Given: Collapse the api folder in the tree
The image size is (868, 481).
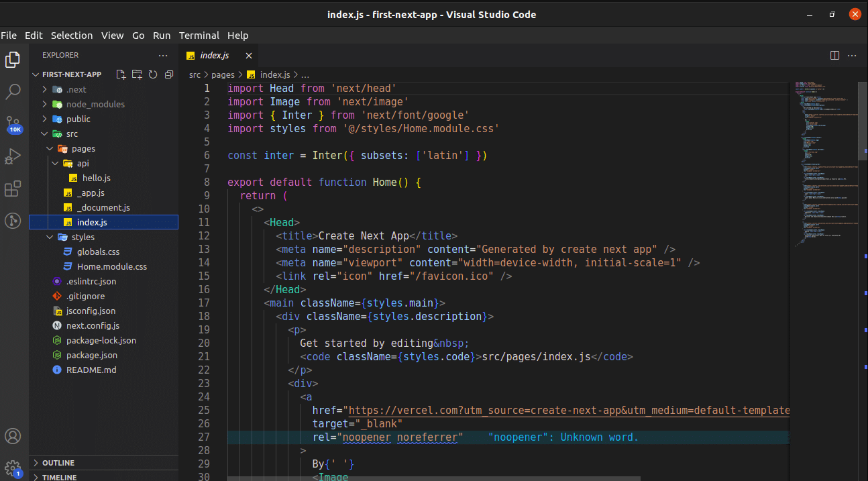Looking at the screenshot, I should tap(56, 163).
